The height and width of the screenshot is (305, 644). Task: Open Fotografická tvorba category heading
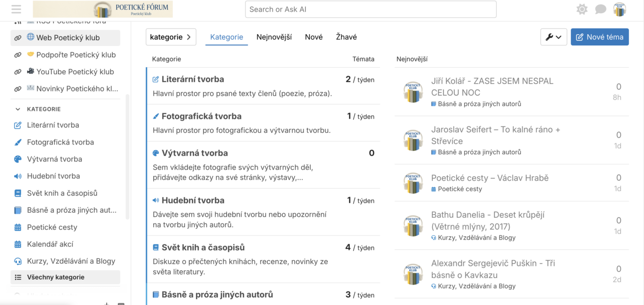(201, 116)
